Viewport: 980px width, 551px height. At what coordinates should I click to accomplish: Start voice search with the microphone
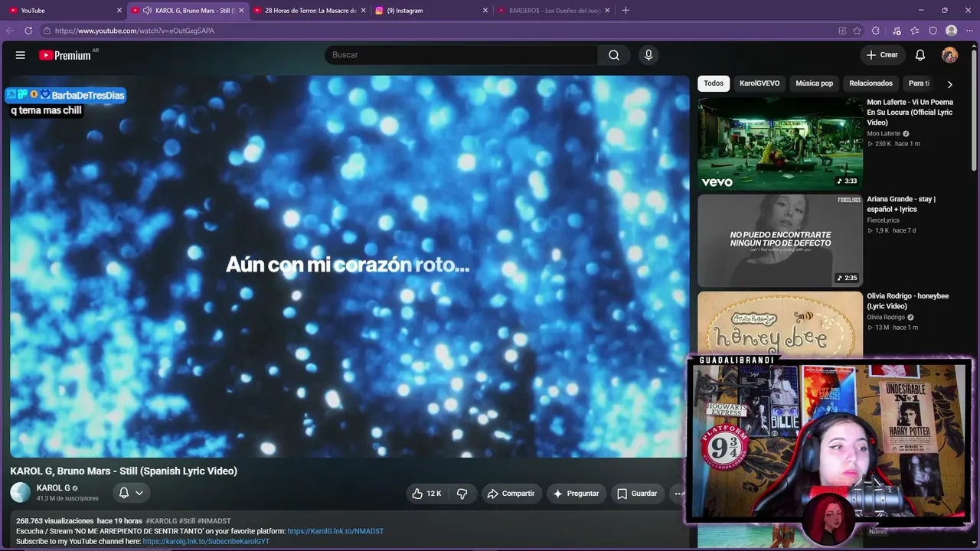pos(648,55)
